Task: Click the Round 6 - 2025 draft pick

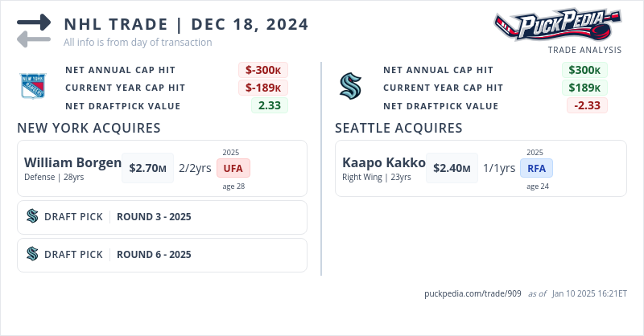Action: [154, 254]
